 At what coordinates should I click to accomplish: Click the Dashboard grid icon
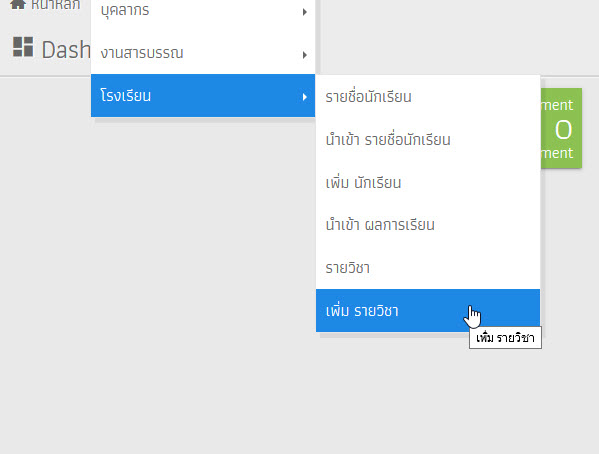[x=23, y=47]
